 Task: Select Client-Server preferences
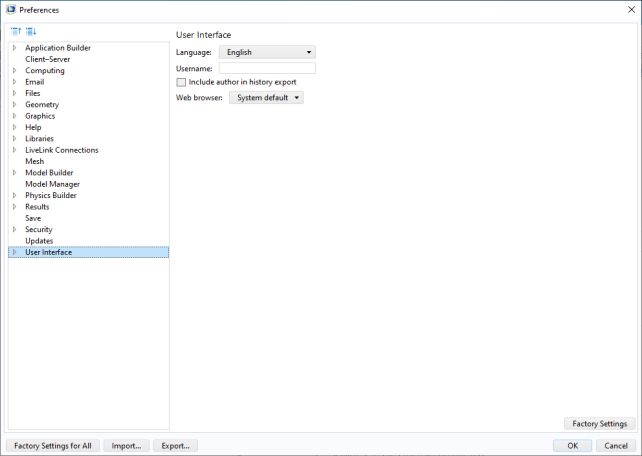[x=47, y=59]
